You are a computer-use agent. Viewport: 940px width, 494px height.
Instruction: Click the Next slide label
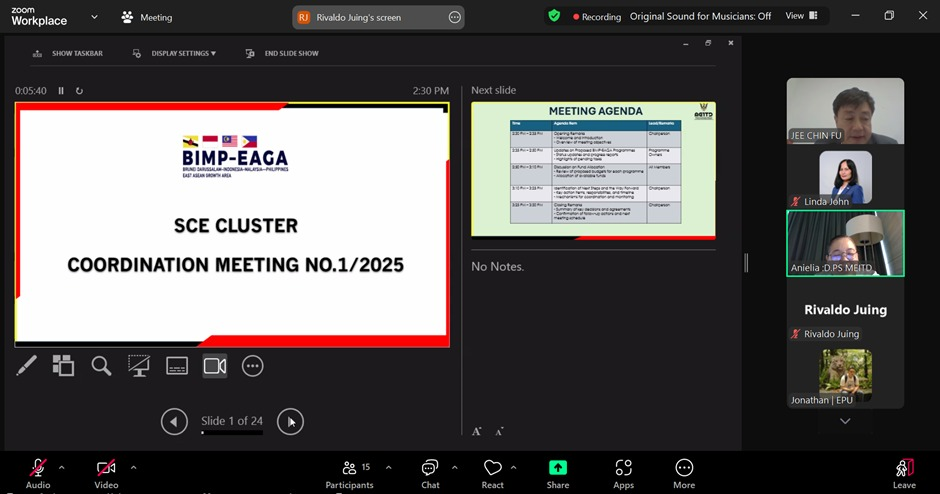pos(493,90)
